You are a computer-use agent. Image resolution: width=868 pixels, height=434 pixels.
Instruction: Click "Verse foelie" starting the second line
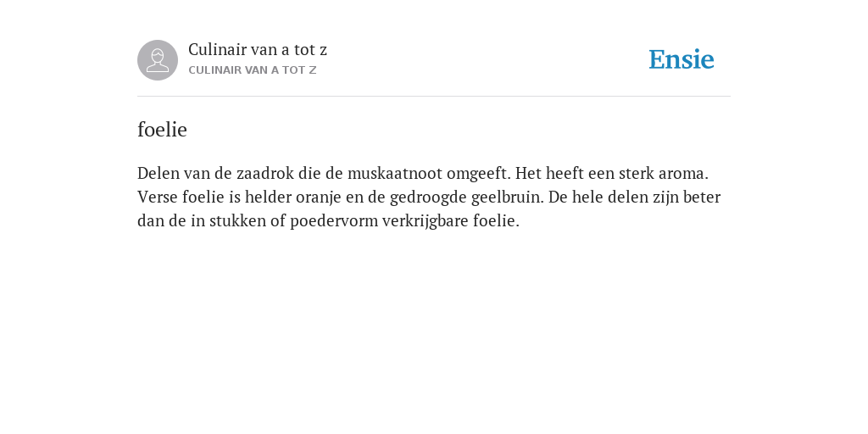(x=181, y=197)
